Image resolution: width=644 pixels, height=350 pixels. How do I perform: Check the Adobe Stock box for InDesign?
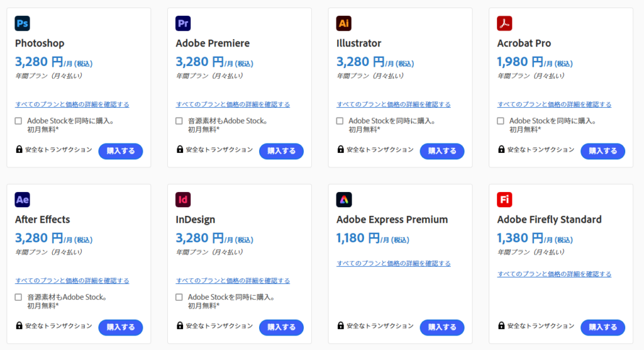point(180,297)
